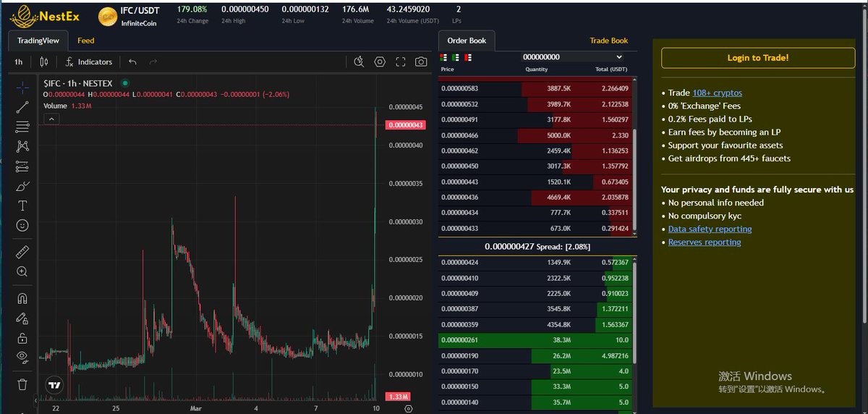Open the Data safety reporting link

(x=710, y=229)
